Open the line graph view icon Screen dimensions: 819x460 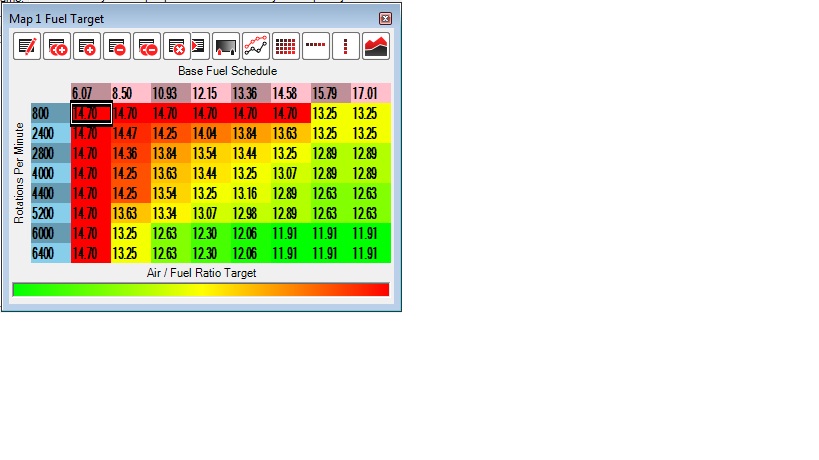point(257,46)
